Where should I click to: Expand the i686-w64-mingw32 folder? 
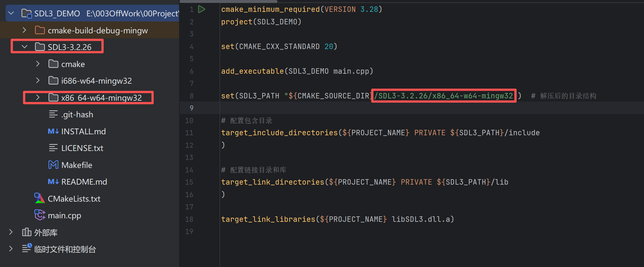click(x=38, y=80)
